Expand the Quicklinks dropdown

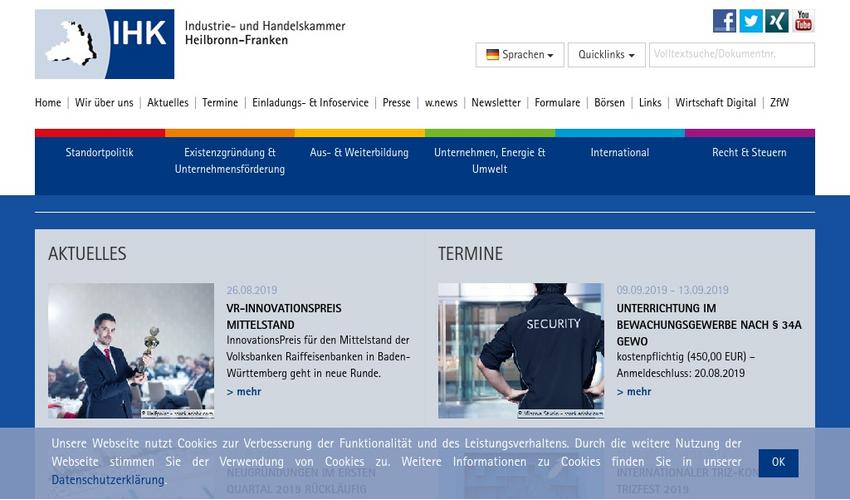tap(606, 55)
